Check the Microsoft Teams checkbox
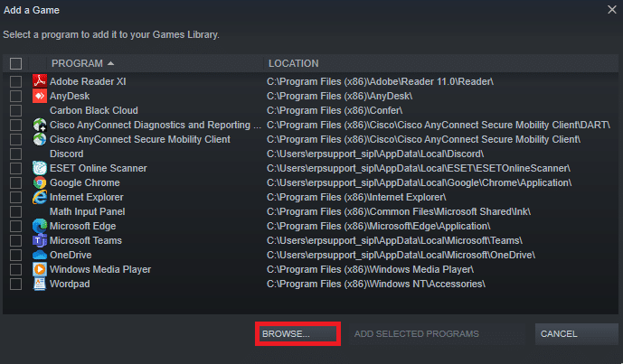 (16, 240)
